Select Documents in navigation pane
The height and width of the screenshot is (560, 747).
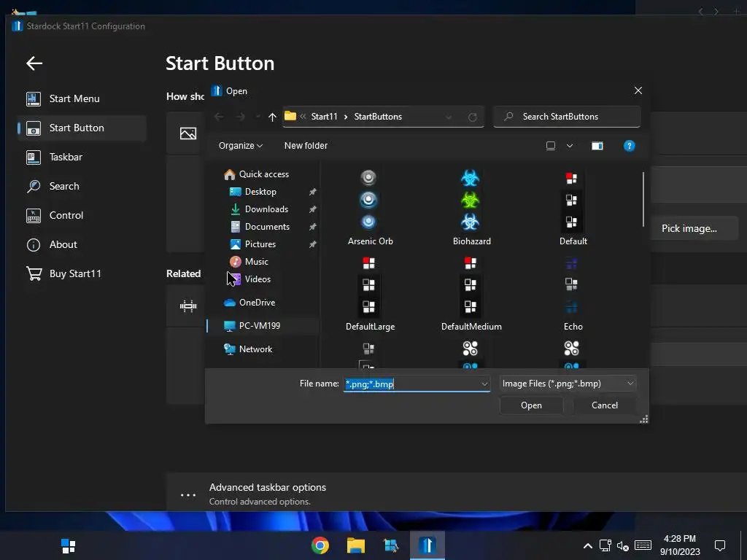[267, 227]
